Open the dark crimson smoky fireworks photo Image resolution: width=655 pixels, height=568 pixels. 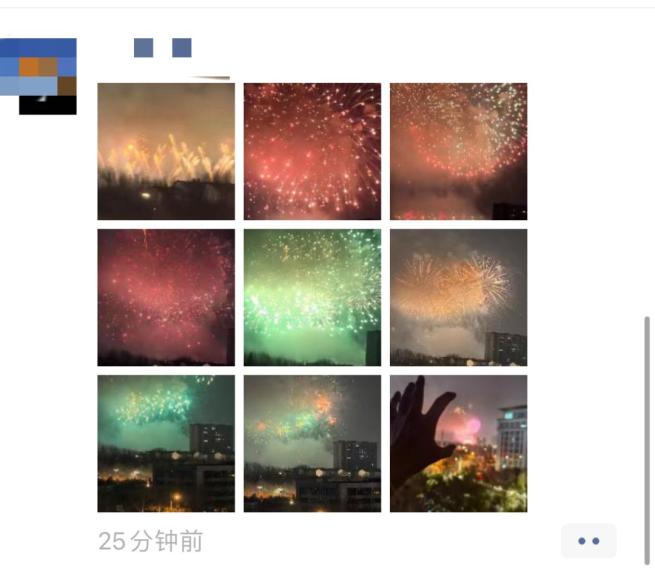coord(166,297)
